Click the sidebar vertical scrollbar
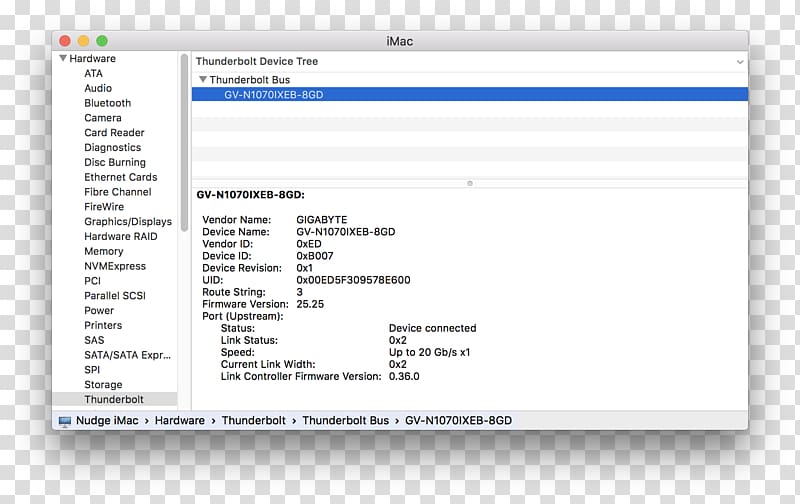The image size is (800, 504). click(184, 143)
